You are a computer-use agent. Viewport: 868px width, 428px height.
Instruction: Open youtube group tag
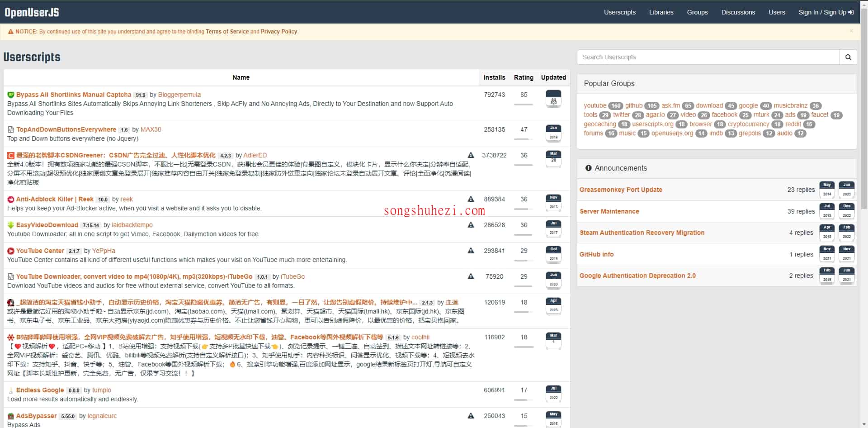point(595,105)
